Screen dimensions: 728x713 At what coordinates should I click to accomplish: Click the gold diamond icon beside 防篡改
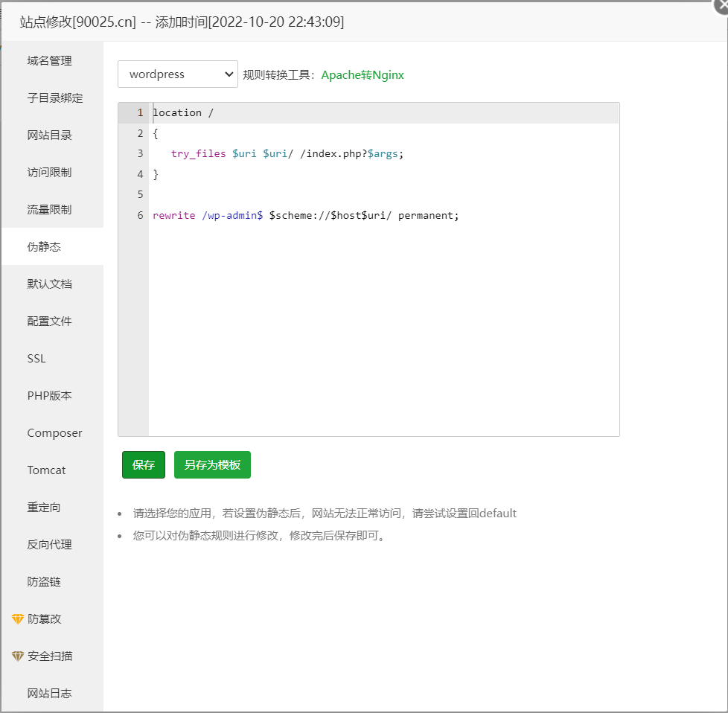16,618
